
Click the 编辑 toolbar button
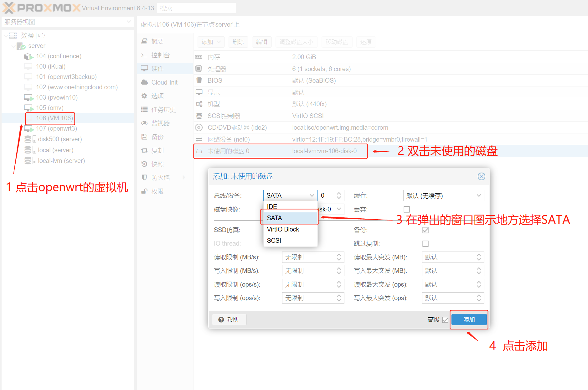point(262,42)
